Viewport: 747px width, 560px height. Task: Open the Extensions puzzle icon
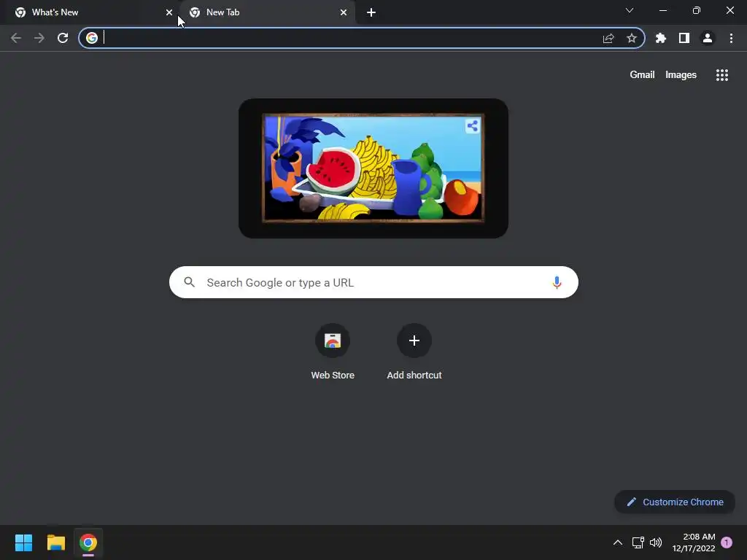pos(661,38)
